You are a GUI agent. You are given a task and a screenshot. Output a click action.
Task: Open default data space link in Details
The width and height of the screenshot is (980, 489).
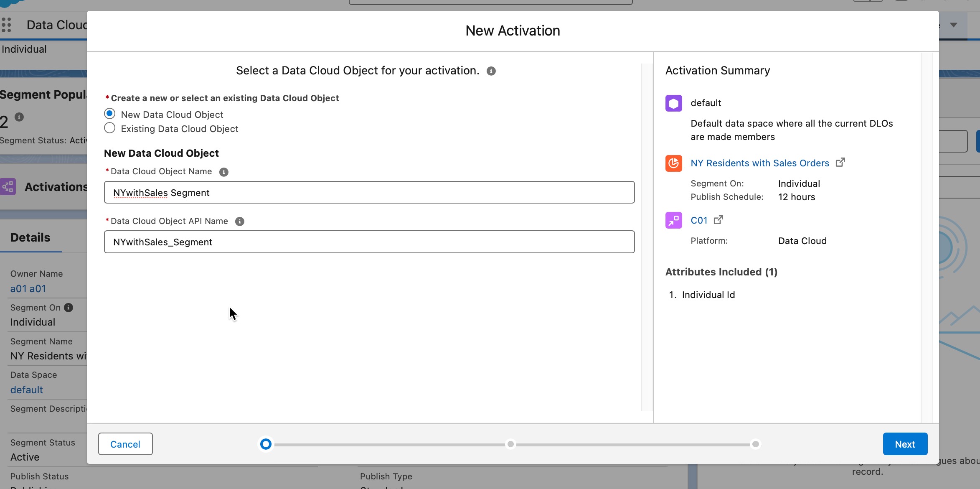click(27, 390)
